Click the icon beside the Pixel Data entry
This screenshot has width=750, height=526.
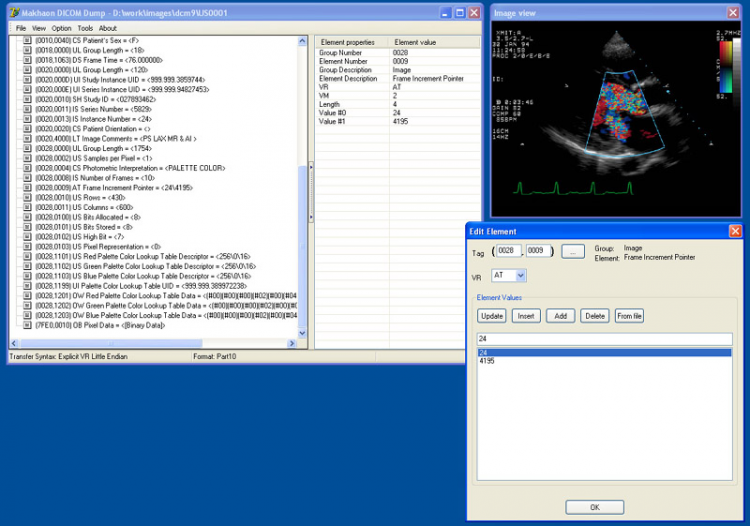coord(27,325)
